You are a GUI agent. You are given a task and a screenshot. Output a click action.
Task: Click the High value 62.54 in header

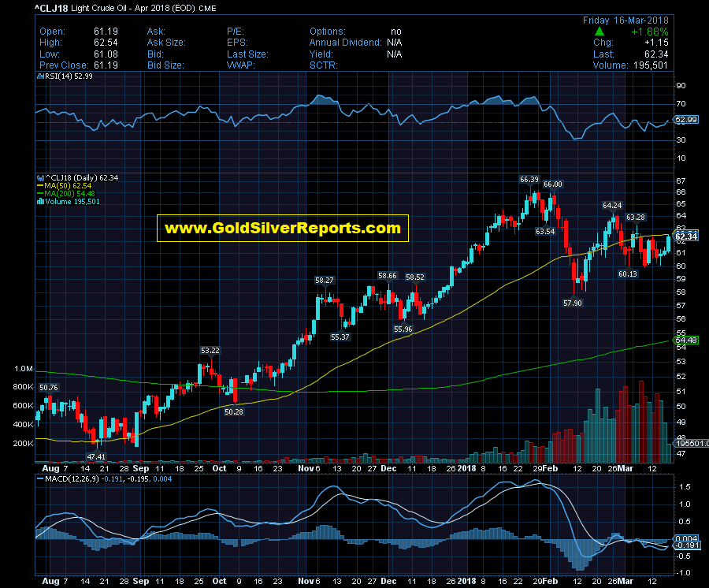106,43
